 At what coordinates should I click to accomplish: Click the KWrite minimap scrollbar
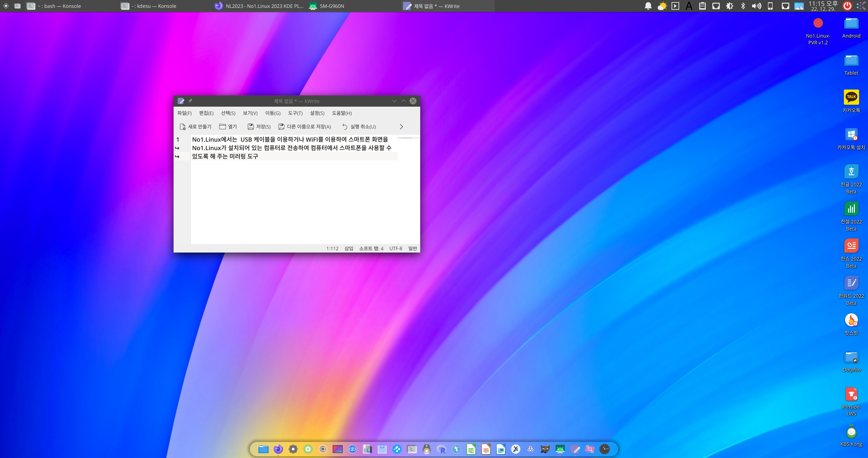click(x=409, y=189)
